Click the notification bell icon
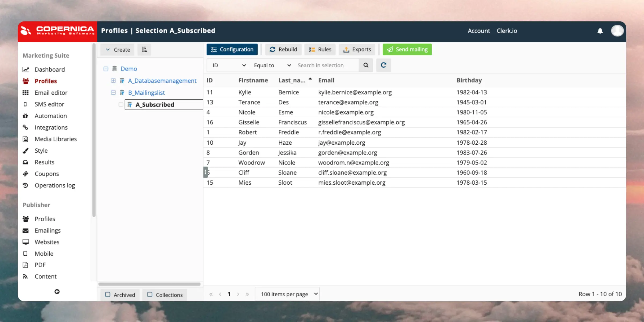The height and width of the screenshot is (322, 644). point(600,31)
